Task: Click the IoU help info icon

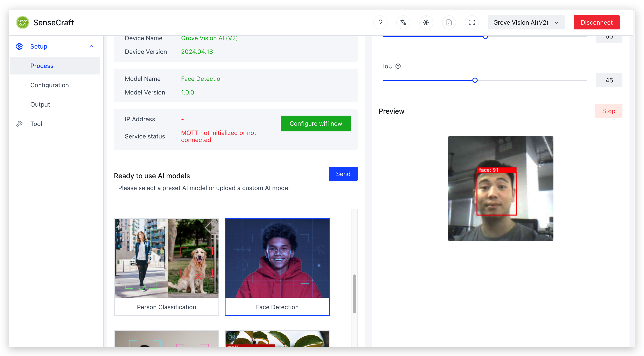Action: [x=398, y=66]
